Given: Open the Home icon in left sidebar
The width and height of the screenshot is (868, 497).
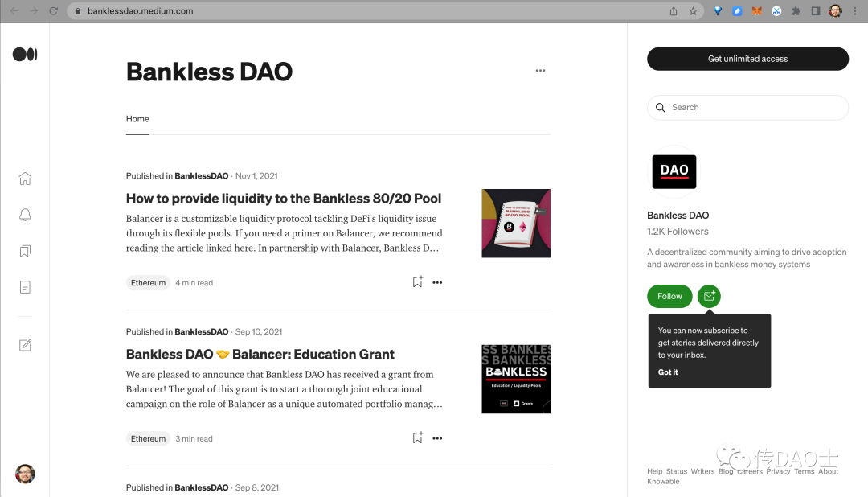Looking at the screenshot, I should point(25,179).
